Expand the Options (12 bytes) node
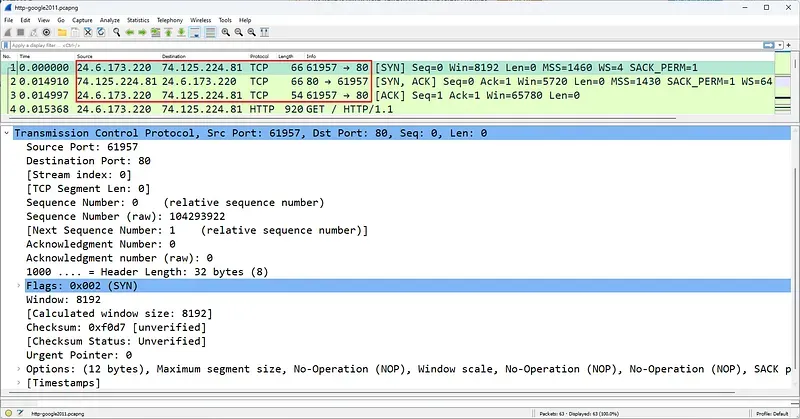Image resolution: width=800 pixels, height=419 pixels. 19,369
